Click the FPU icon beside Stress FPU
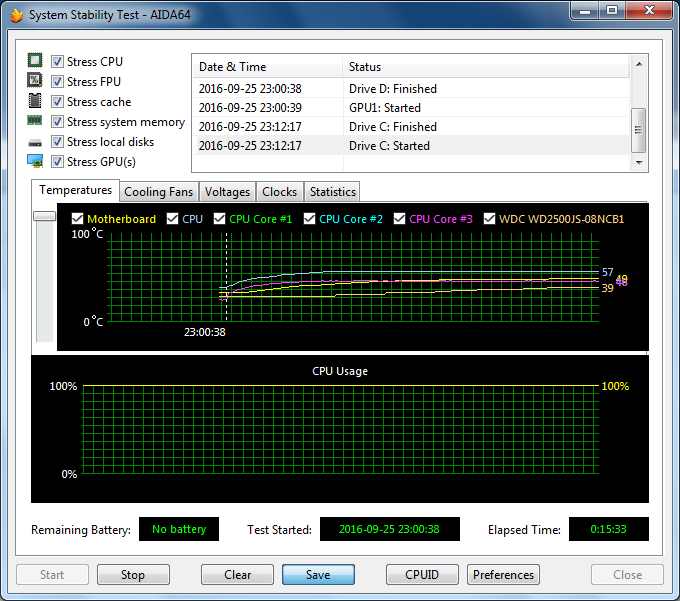Screen dimensions: 680x601 [x=35, y=82]
